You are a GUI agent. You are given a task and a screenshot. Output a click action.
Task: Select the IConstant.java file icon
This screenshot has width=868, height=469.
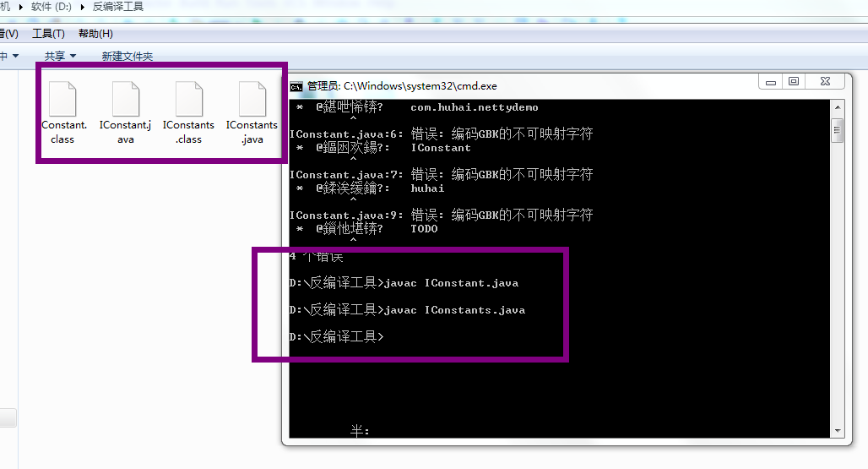[x=126, y=99]
